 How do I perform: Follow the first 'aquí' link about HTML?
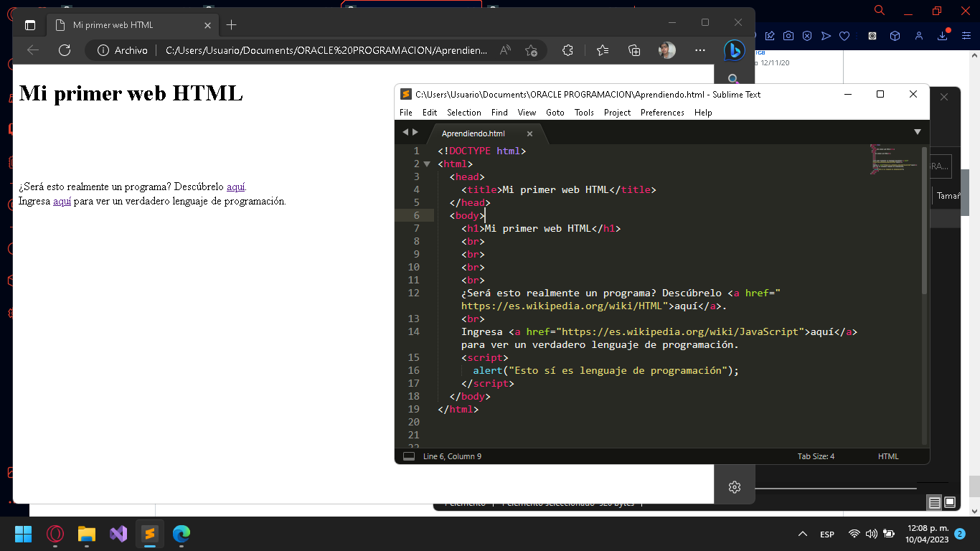coord(236,187)
